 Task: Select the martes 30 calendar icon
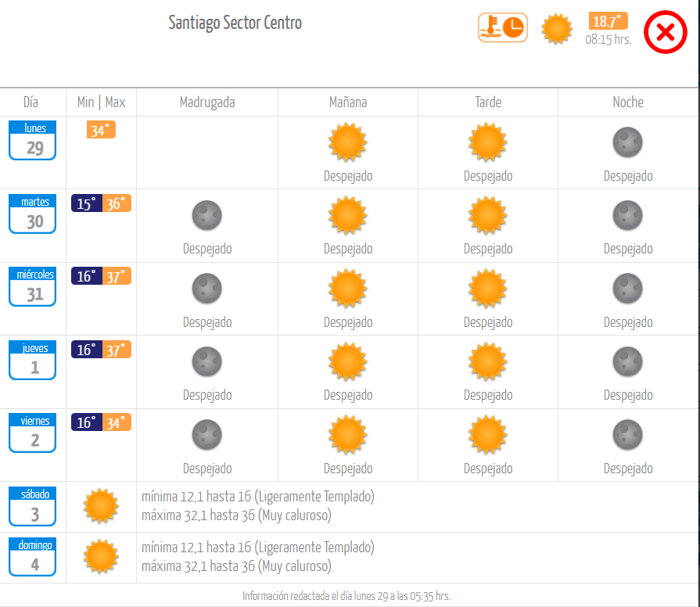pyautogui.click(x=33, y=214)
